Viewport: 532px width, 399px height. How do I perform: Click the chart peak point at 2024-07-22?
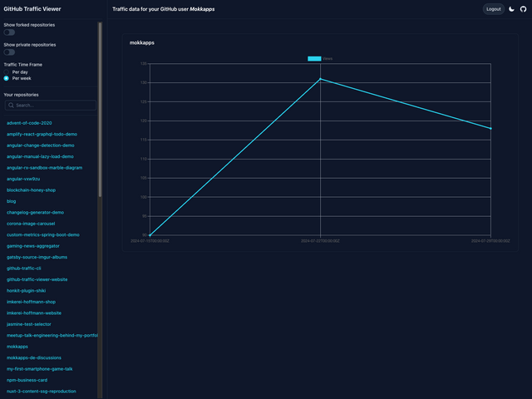point(320,79)
